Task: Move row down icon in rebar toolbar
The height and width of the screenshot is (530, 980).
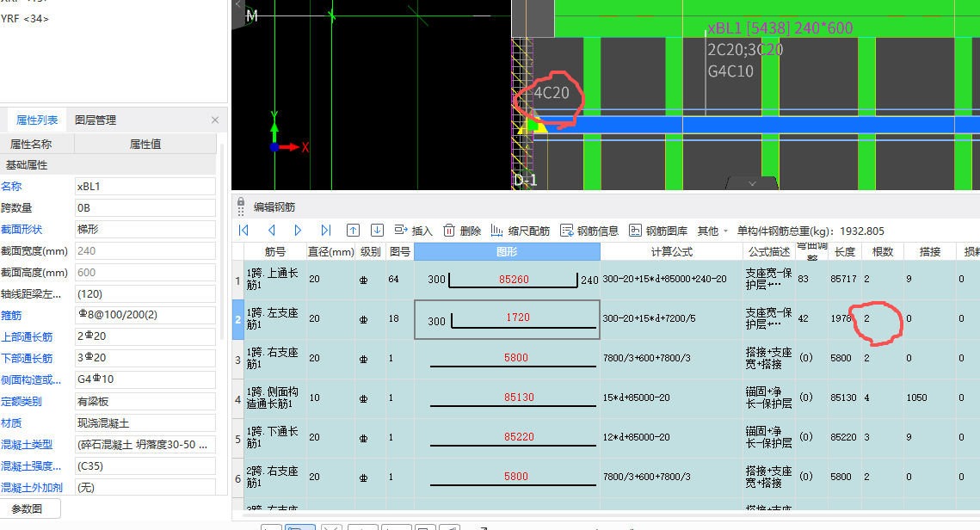Action: pos(377,231)
